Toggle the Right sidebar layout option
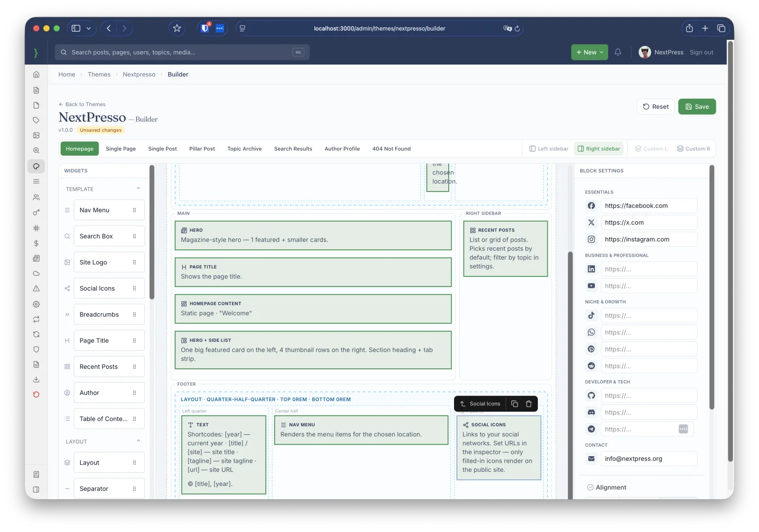759x532 pixels. point(599,149)
